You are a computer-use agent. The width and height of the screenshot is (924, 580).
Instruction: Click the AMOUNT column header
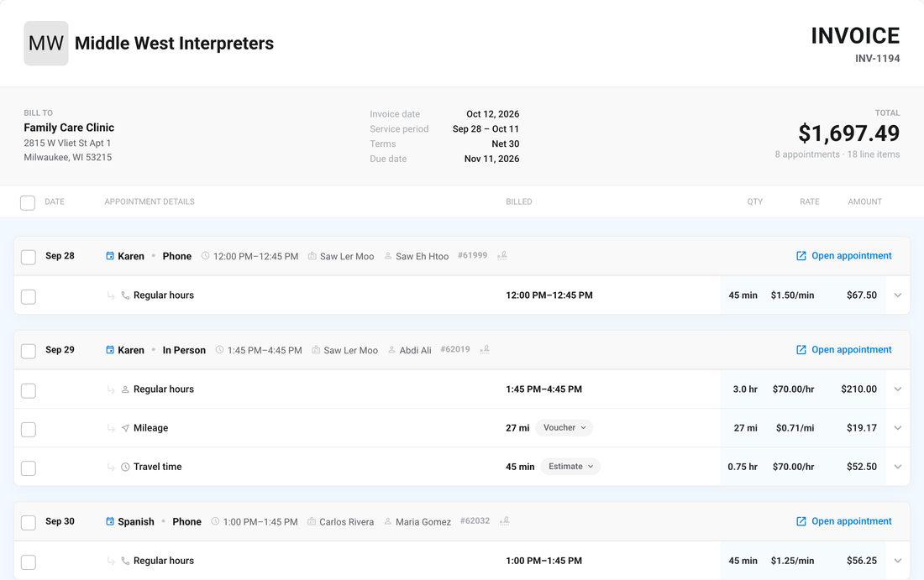(x=864, y=201)
